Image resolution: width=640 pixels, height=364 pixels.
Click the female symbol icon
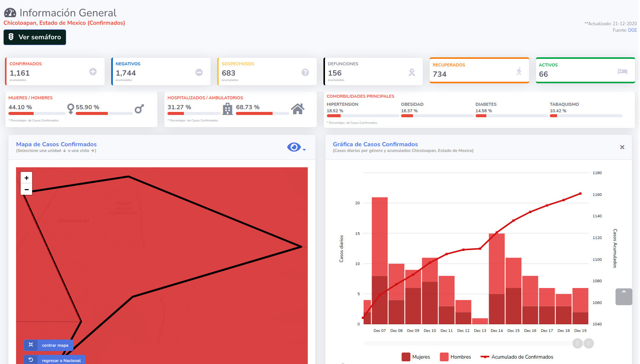(x=70, y=109)
